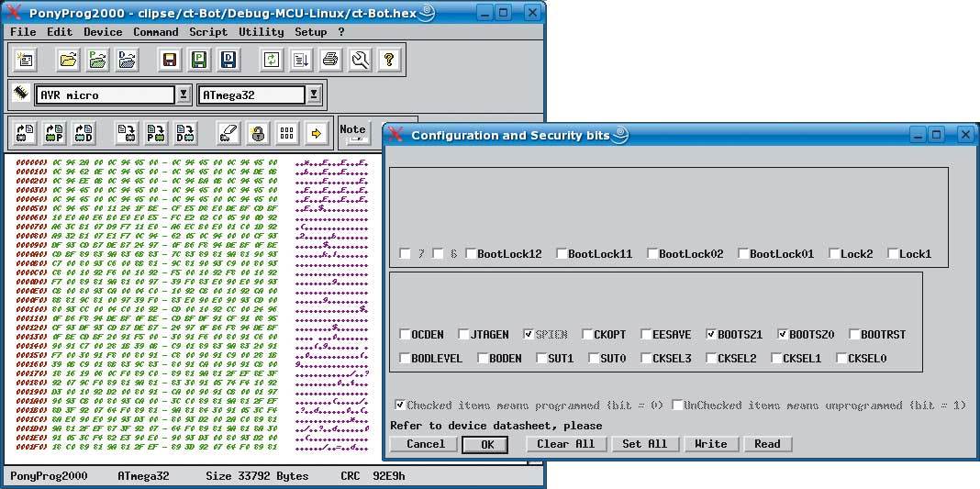The image size is (980, 489).
Task: Save data memory file (blue D floppy icon)
Action: pyautogui.click(x=228, y=61)
